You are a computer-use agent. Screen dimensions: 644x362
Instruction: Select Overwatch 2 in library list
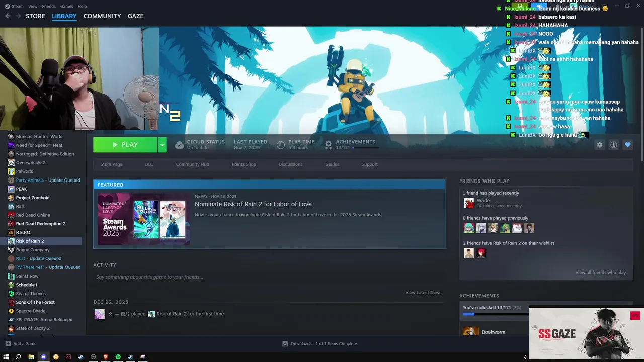(31, 163)
